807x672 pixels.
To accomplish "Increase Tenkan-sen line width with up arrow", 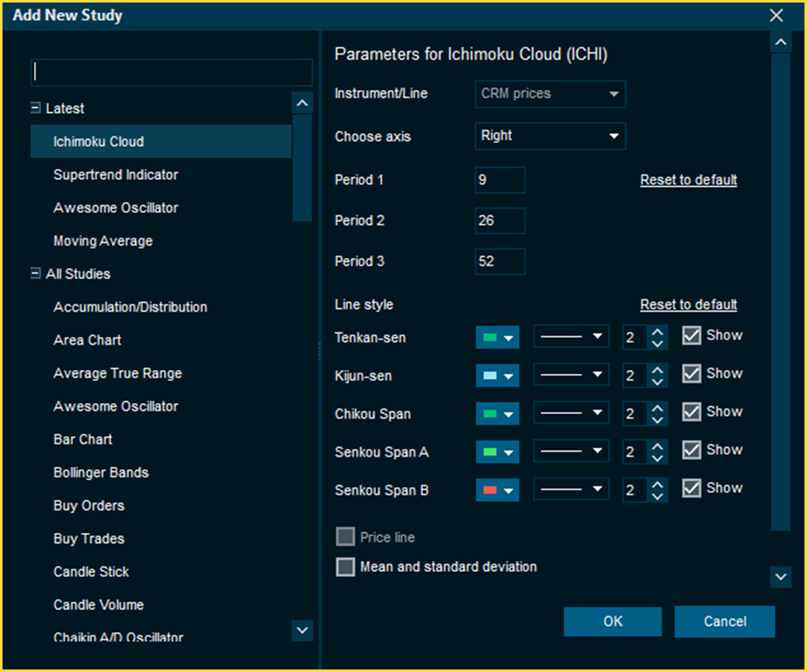I will (657, 331).
